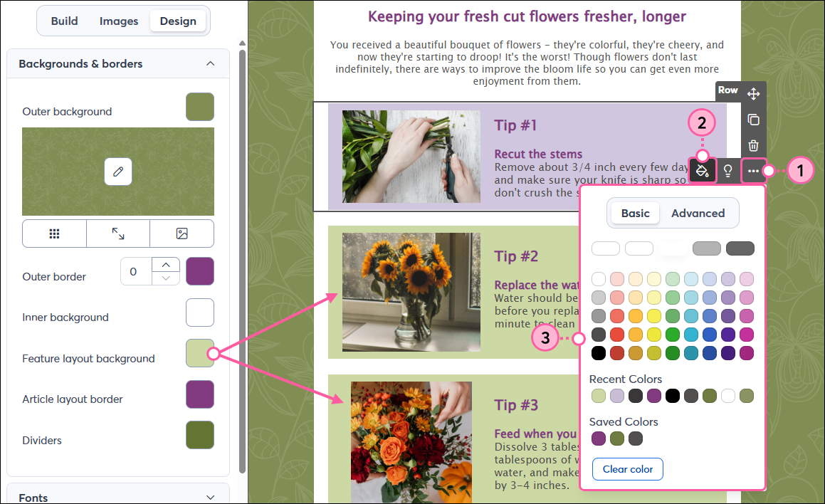825x504 pixels.
Task: Collapse the Backgrounds & borders section
Action: (210, 63)
